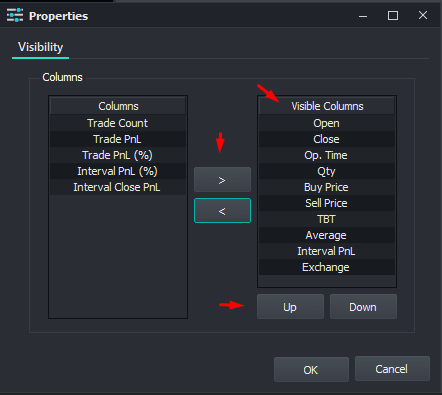Confirm with the OK button

(311, 369)
